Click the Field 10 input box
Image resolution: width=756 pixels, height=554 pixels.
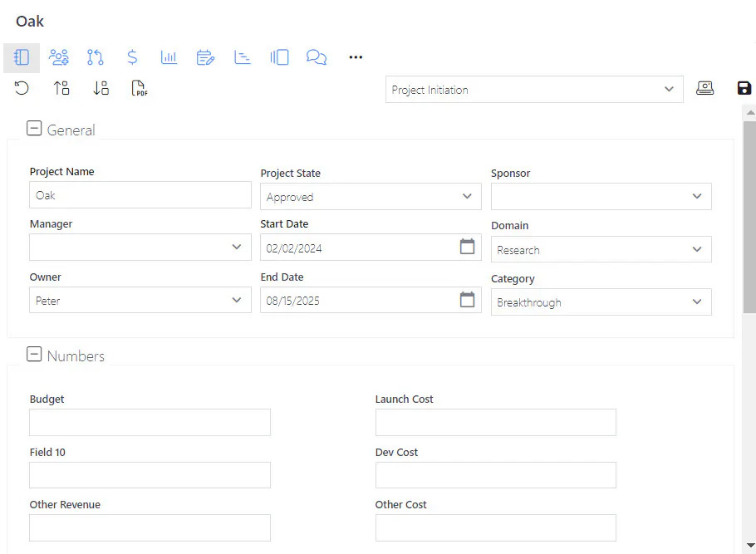(150, 475)
